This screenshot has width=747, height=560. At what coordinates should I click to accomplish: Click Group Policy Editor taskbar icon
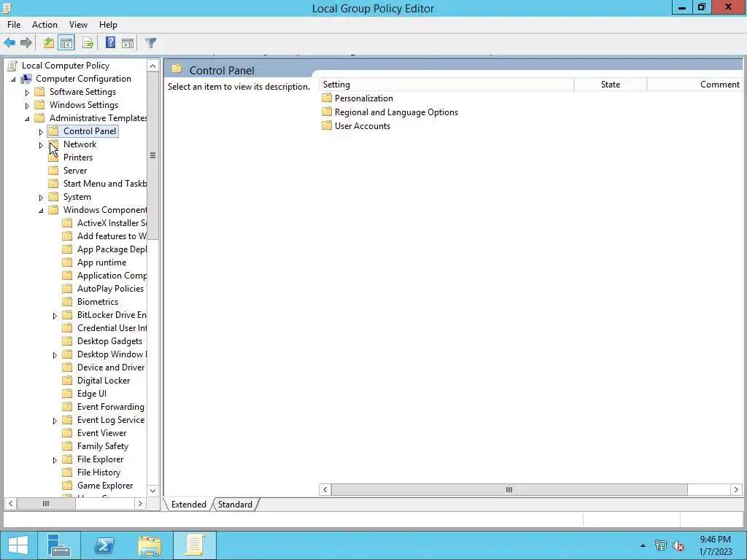[x=195, y=545]
